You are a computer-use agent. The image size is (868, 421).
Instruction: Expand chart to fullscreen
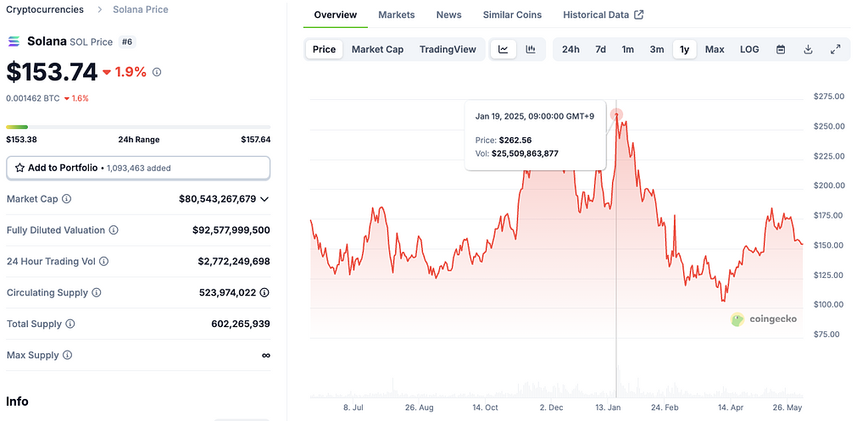[835, 49]
